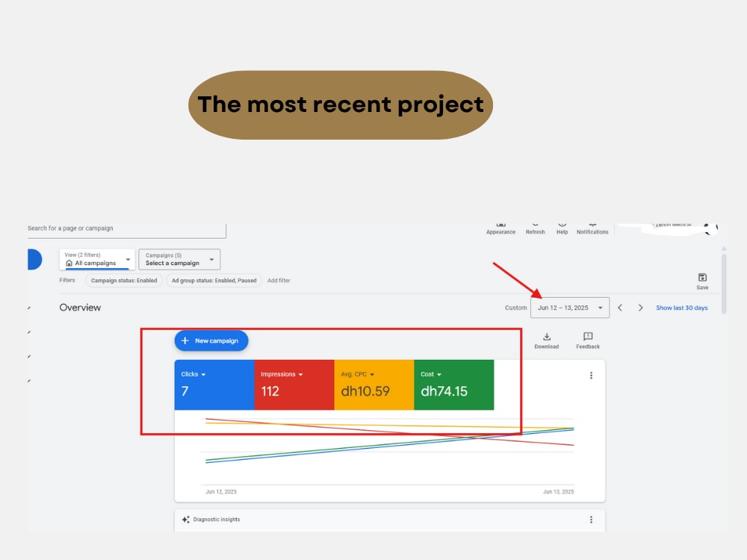Image resolution: width=747 pixels, height=560 pixels.
Task: Click the Jun 13, 2025 axis label
Action: (x=558, y=491)
